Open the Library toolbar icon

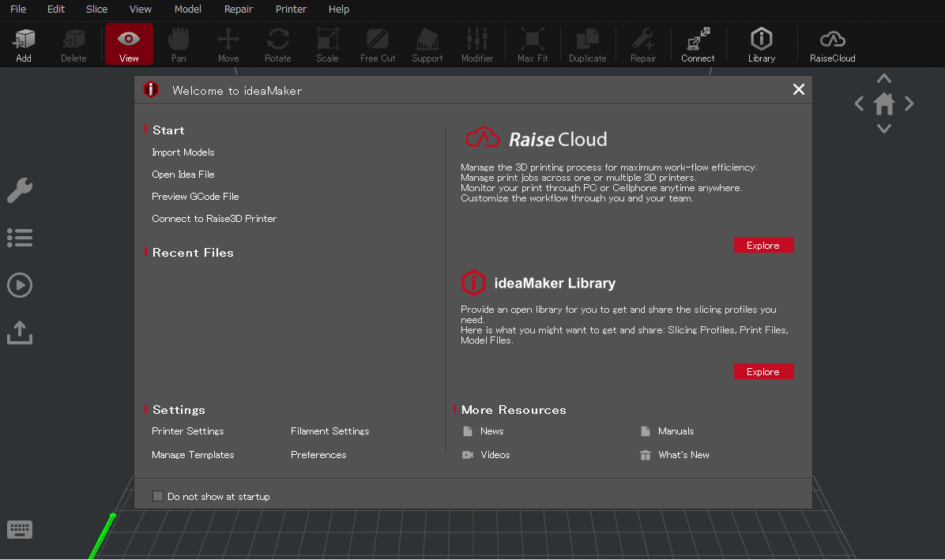(x=761, y=44)
